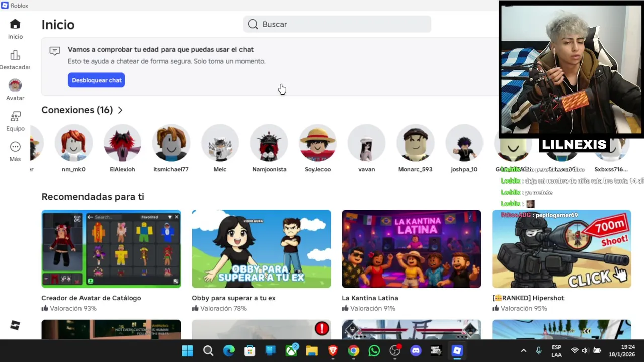Click the microphone tray icon

click(539, 351)
